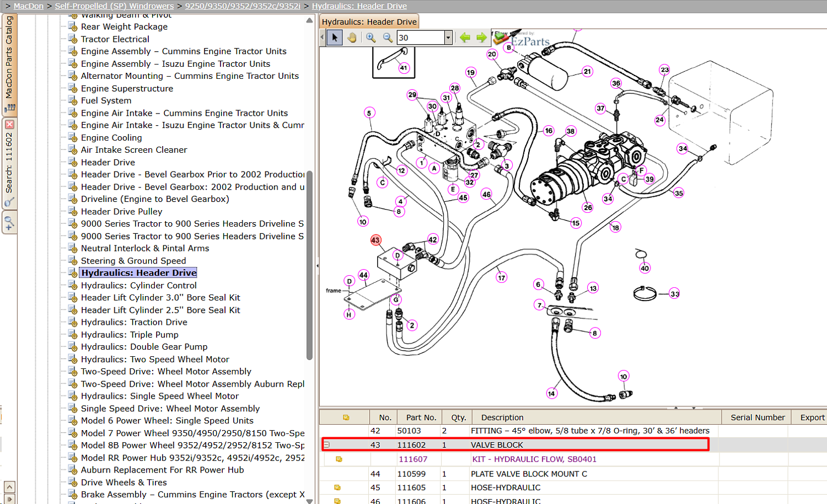
Task: Select Tractor Electrical in the tree
Action: 115,39
